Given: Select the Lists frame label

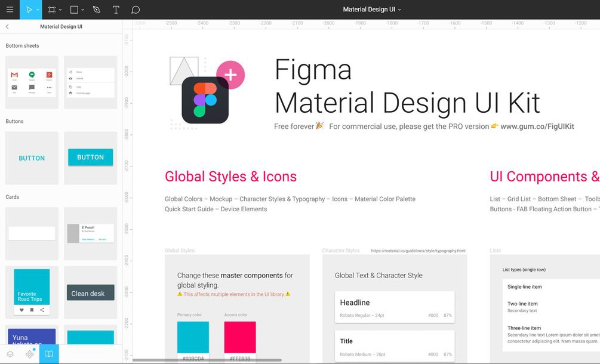Looking at the screenshot, I should (x=495, y=251).
